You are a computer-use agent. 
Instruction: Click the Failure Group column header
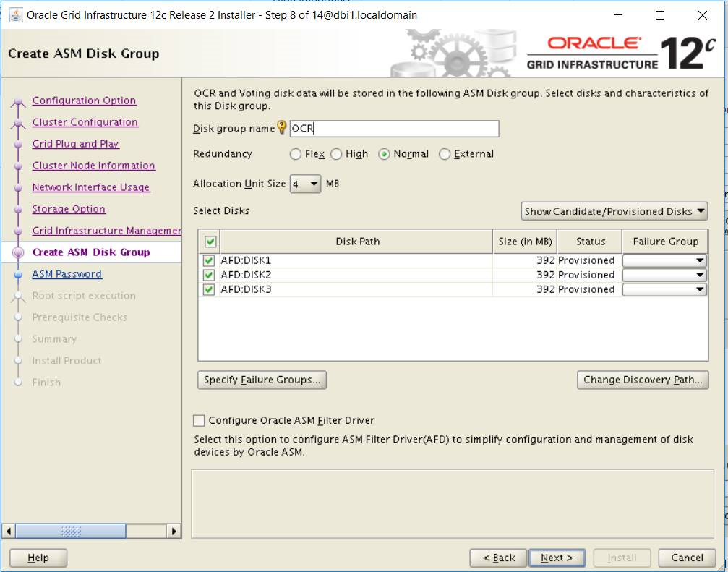(x=665, y=242)
